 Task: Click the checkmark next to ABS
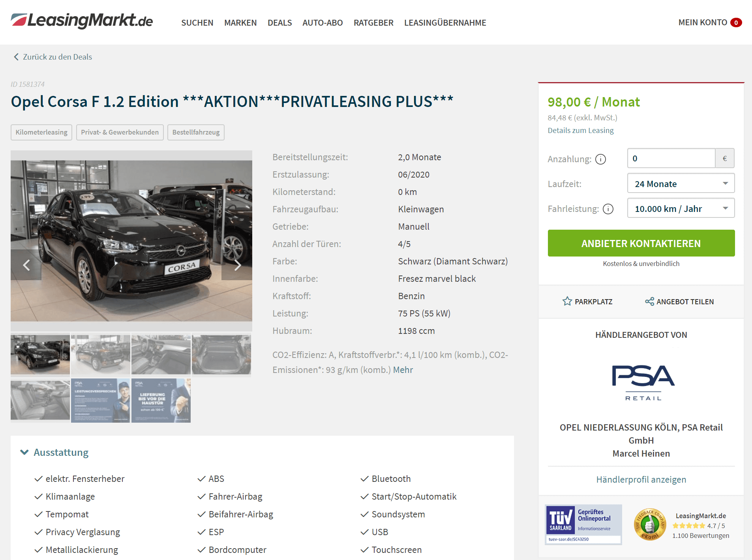(x=202, y=479)
